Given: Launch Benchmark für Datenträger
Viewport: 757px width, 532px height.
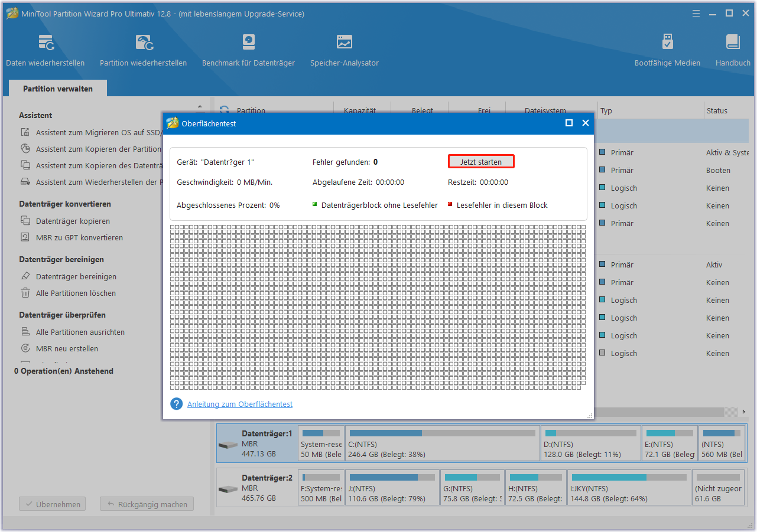Looking at the screenshot, I should click(x=248, y=50).
